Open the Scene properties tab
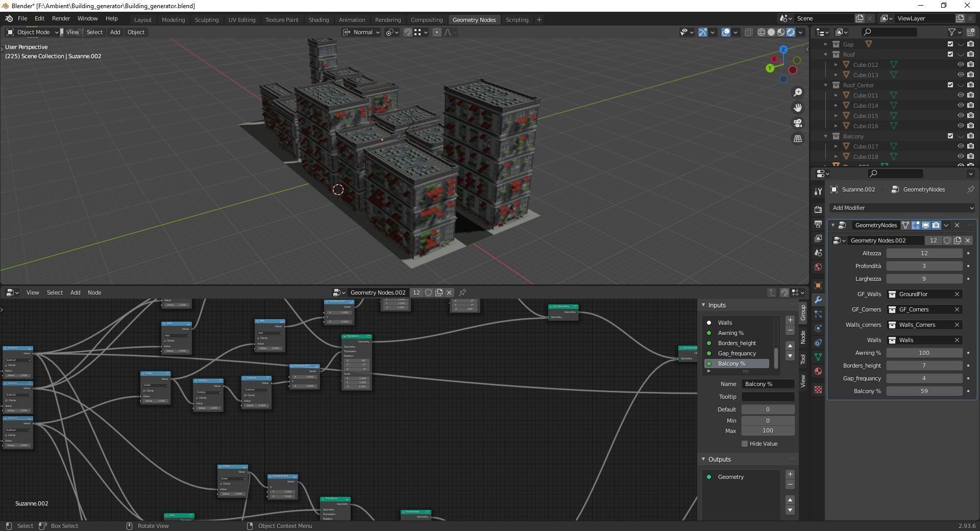980x531 pixels. [818, 253]
